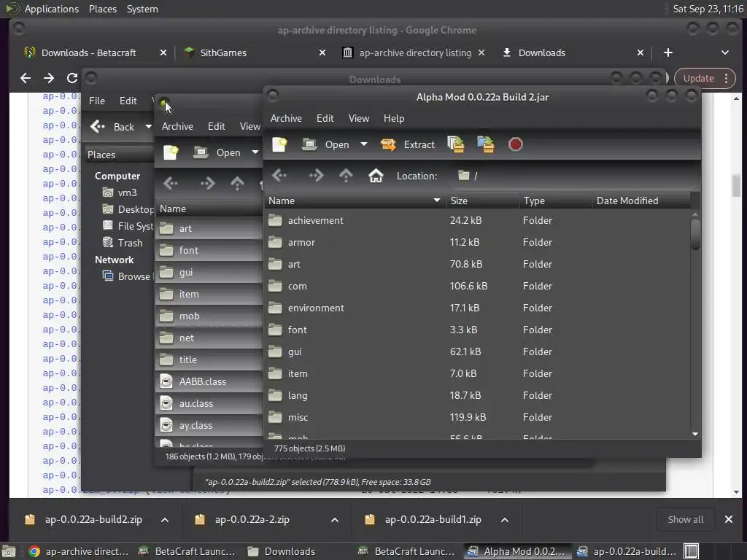Sort by Name column header in Alpha Mod
747x560 pixels.
tap(355, 201)
